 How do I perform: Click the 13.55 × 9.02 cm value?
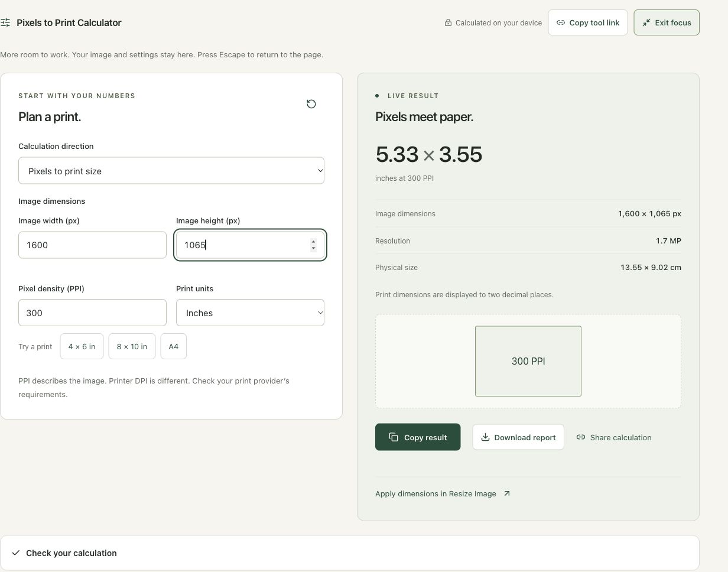coord(651,267)
